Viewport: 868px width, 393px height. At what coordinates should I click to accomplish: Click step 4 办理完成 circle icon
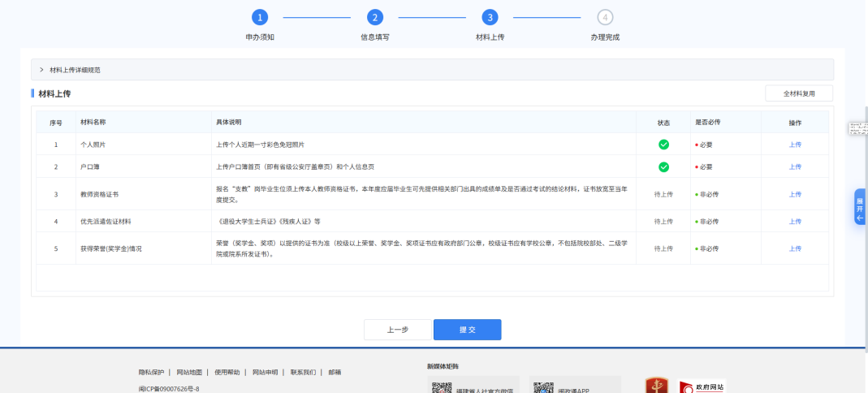click(x=605, y=18)
